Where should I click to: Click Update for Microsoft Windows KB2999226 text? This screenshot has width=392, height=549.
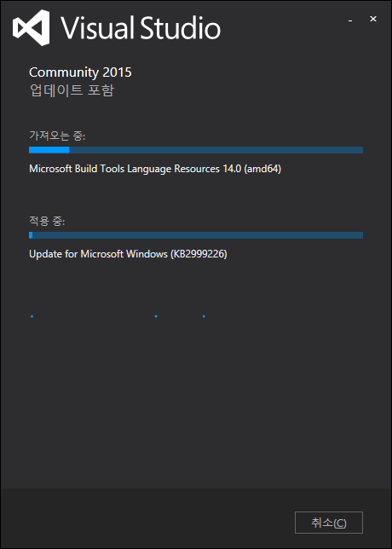click(128, 254)
